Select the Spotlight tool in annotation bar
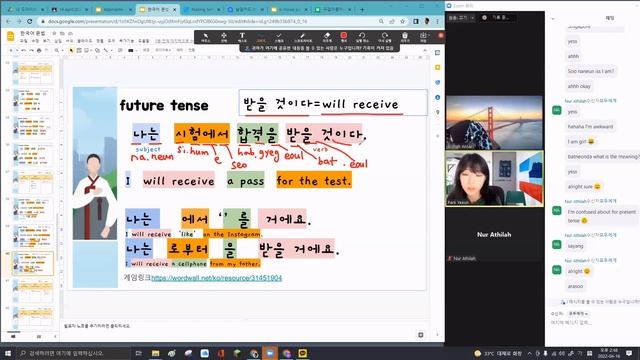640x360 pixels. (302, 37)
